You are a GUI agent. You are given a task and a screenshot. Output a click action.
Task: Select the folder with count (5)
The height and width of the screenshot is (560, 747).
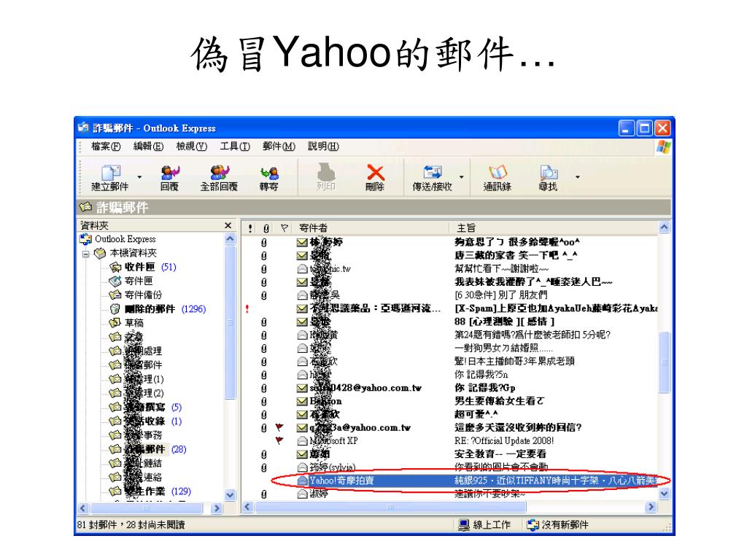pos(145,407)
